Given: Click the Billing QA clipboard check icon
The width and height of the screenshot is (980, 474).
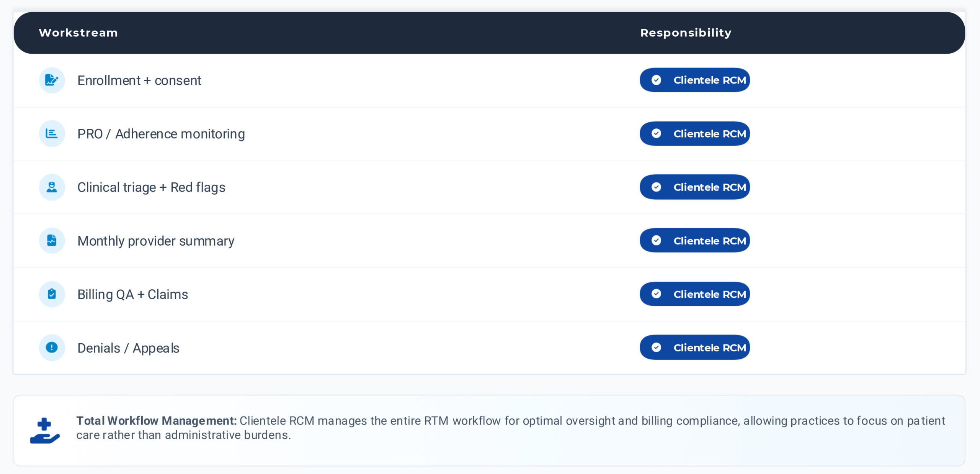Looking at the screenshot, I should (x=52, y=294).
